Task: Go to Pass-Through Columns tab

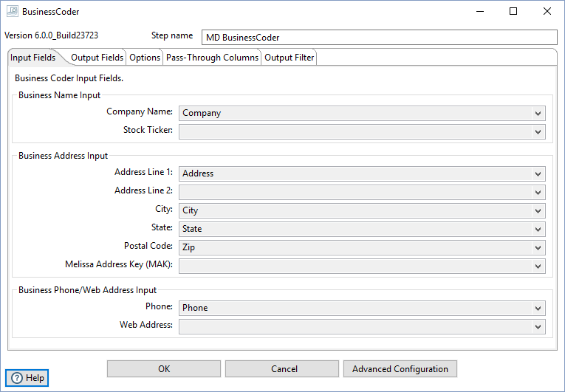Action: (x=212, y=58)
